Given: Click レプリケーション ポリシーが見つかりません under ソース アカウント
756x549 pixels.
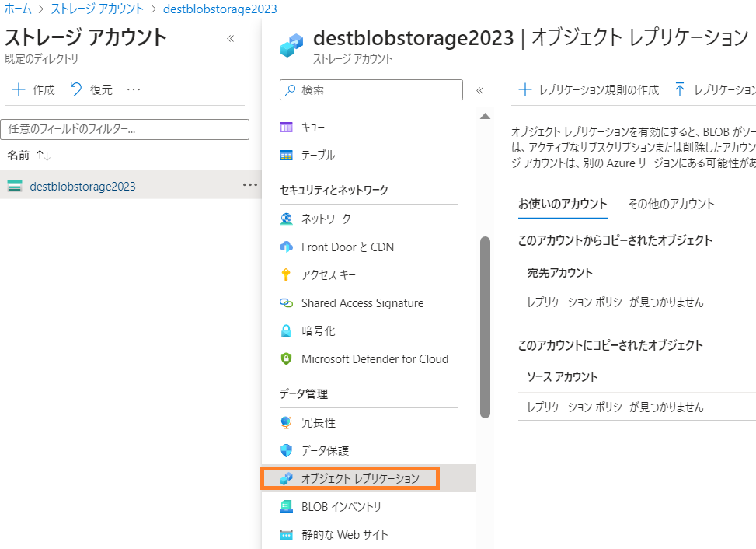Looking at the screenshot, I should 615,407.
